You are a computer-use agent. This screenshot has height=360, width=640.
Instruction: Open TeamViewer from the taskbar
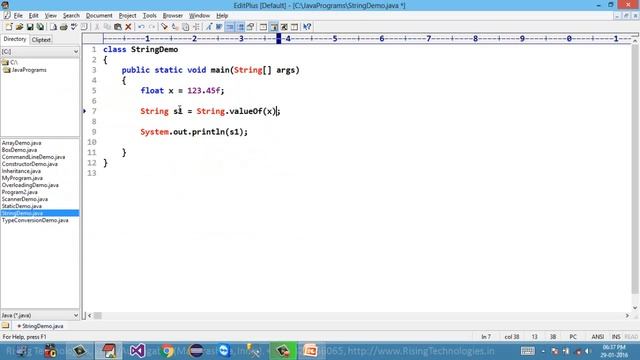(x=224, y=351)
